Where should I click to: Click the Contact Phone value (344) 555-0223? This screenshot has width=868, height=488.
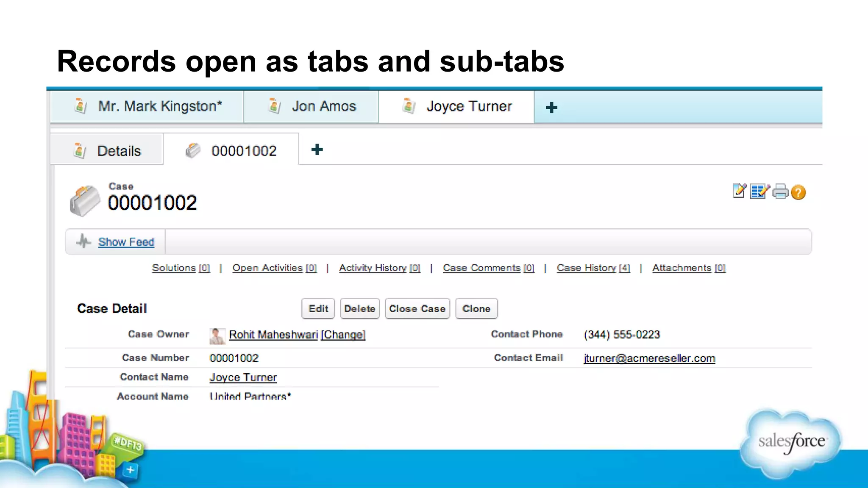pos(622,335)
